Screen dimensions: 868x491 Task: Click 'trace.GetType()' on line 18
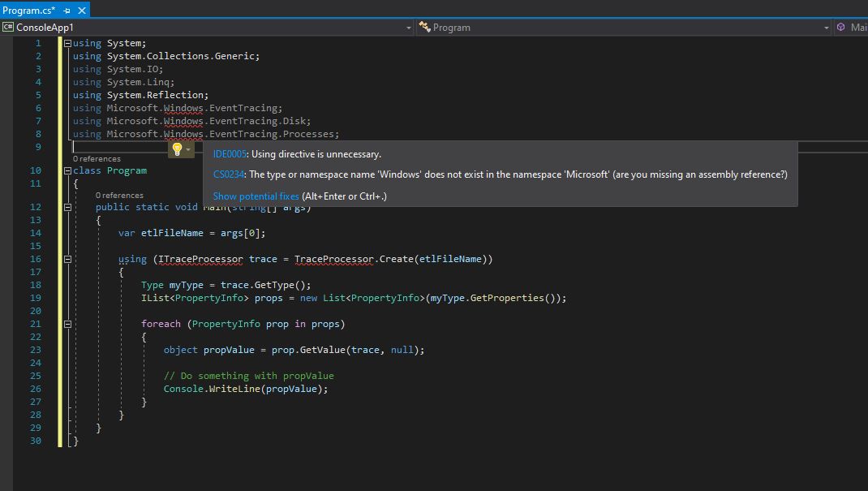(x=263, y=285)
